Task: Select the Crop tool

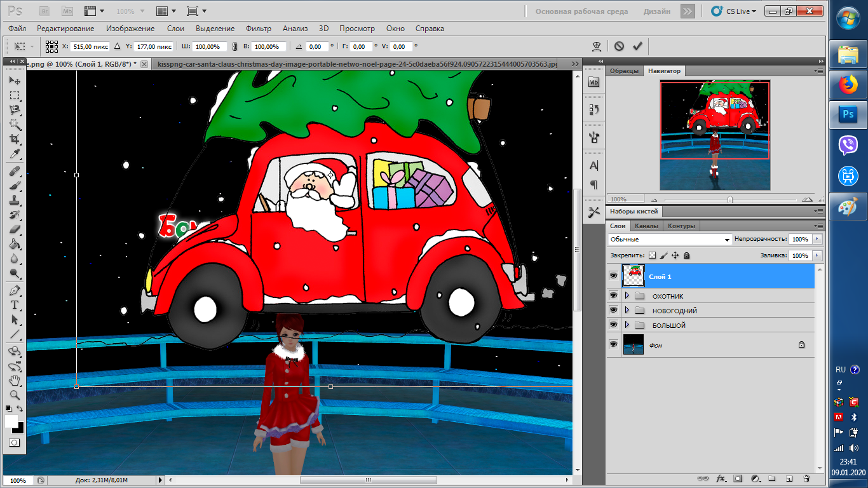Action: coord(14,139)
